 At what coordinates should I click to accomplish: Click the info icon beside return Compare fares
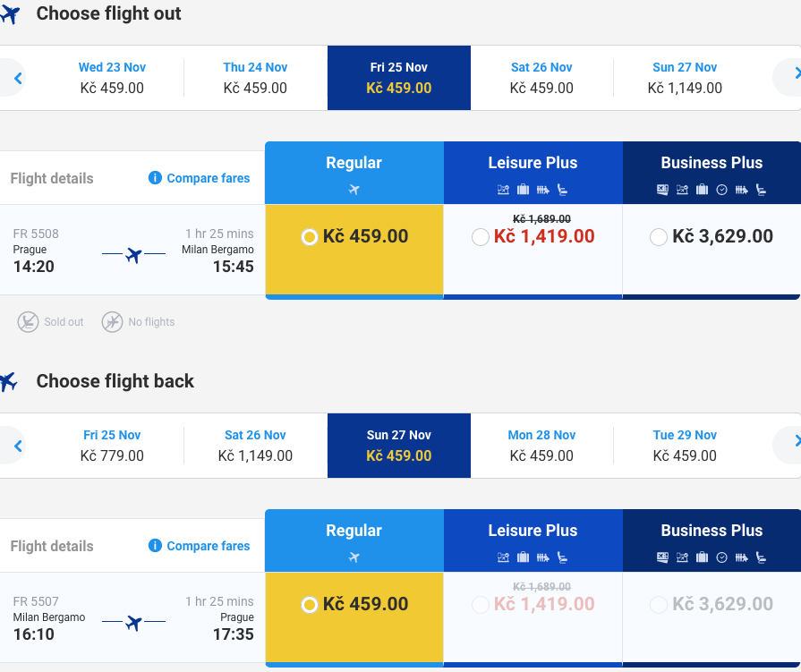(155, 545)
